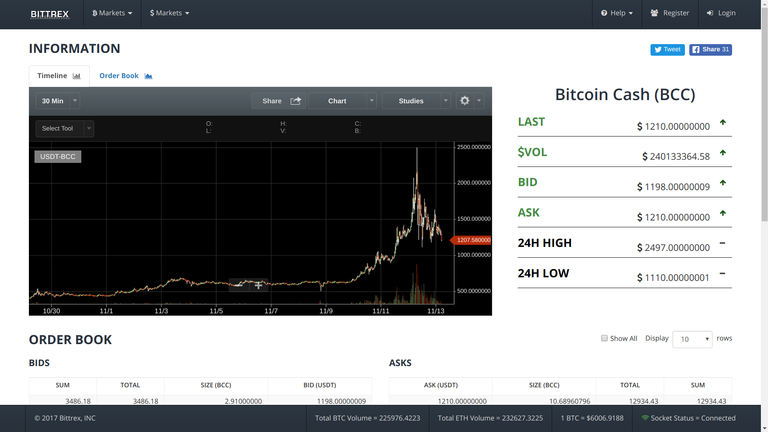
Task: Click the BID up arrow icon
Action: 722,183
